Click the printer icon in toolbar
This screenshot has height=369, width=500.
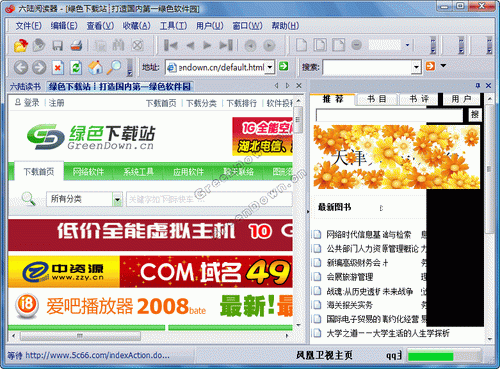coord(76,45)
